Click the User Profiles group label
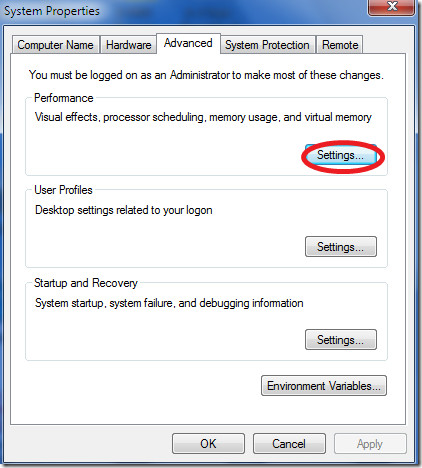 pos(63,190)
